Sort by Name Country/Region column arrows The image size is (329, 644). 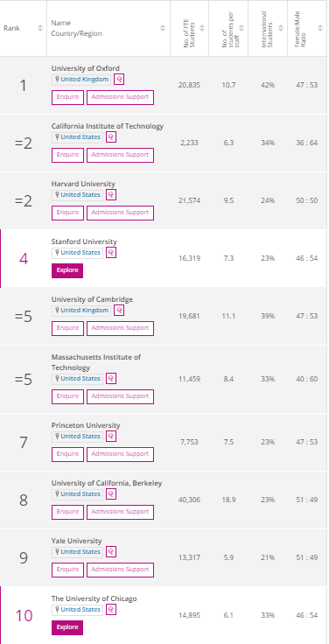click(x=163, y=28)
